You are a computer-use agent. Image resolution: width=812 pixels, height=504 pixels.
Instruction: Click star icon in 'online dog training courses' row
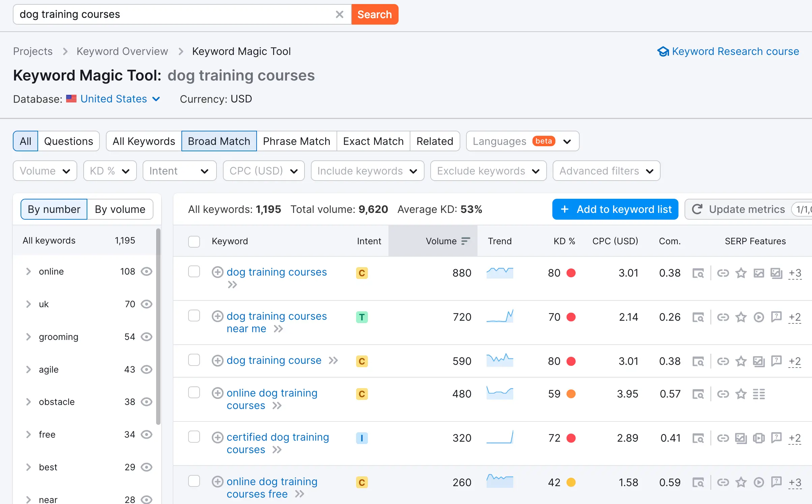(x=741, y=394)
